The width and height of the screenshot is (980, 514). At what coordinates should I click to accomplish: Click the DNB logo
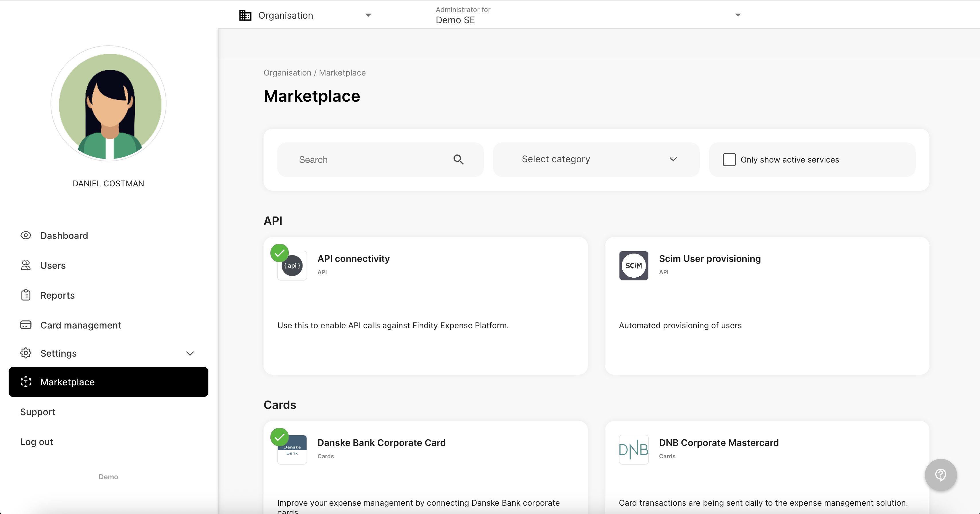click(634, 450)
